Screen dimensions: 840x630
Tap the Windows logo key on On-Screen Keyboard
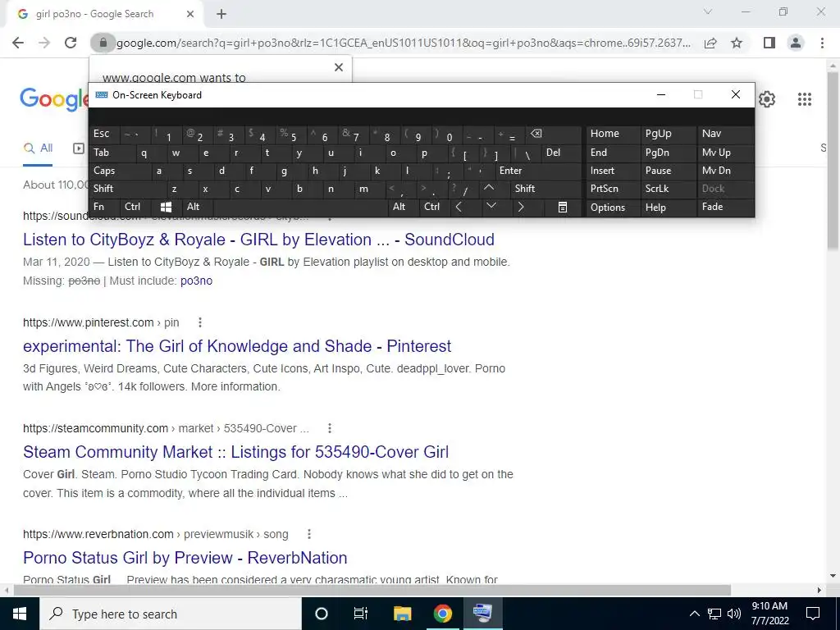pos(166,207)
